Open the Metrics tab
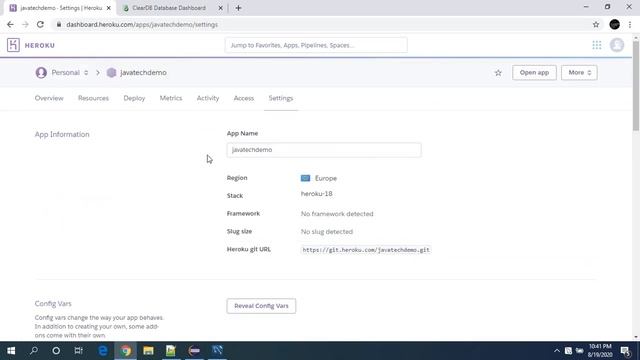 click(171, 98)
